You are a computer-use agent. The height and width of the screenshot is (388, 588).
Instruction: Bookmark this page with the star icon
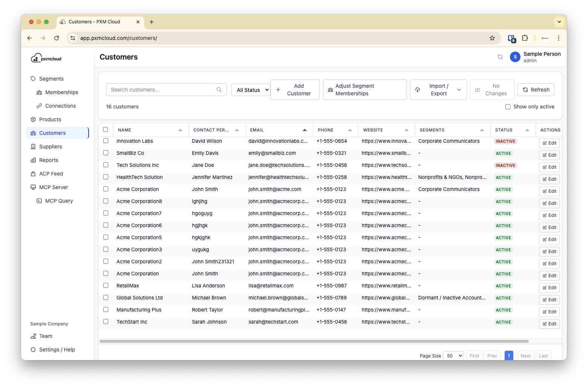(x=492, y=38)
